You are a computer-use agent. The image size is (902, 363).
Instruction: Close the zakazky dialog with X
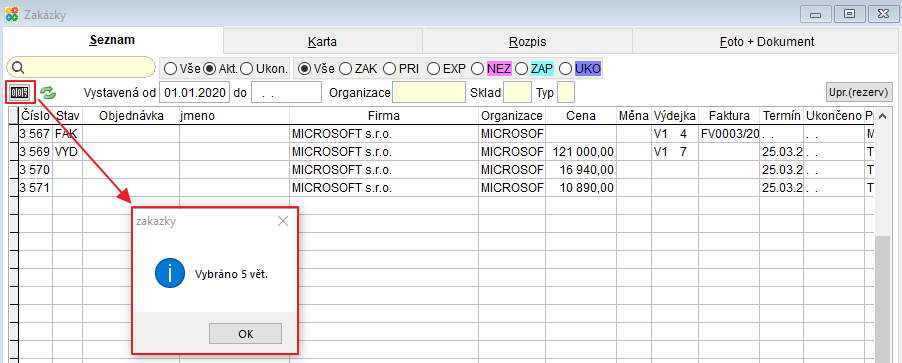coord(282,221)
